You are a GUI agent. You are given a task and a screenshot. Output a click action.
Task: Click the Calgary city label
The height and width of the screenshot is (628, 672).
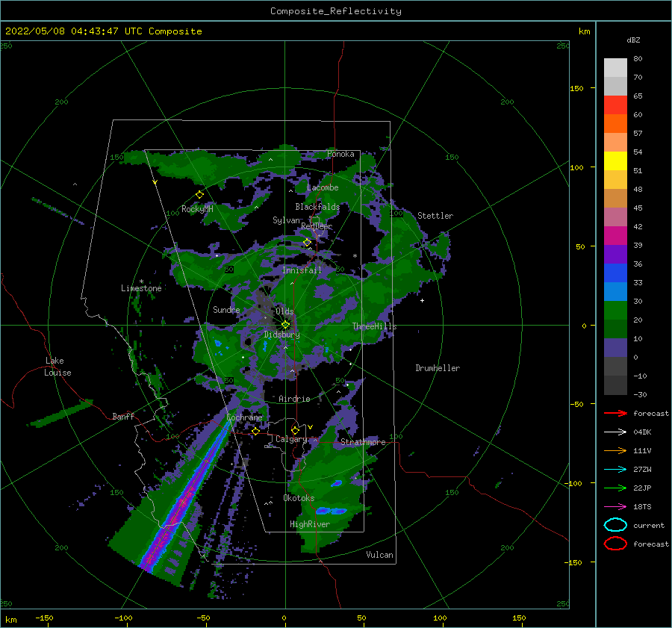(x=291, y=439)
